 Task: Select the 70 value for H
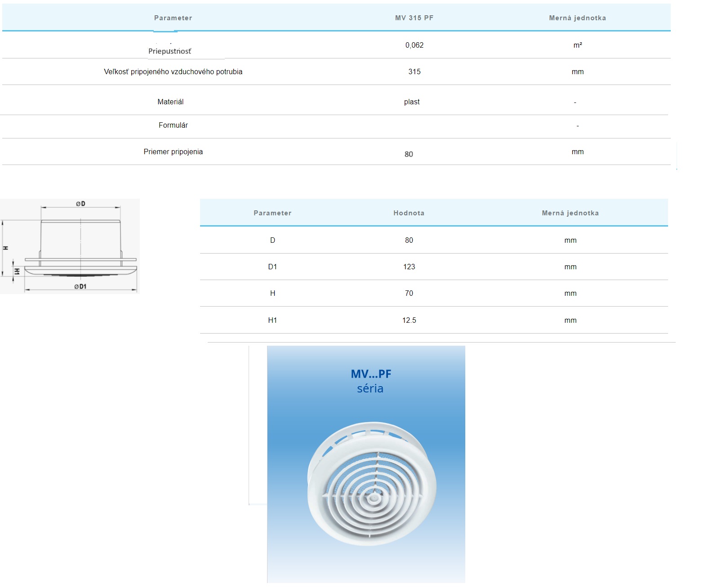[x=409, y=293]
